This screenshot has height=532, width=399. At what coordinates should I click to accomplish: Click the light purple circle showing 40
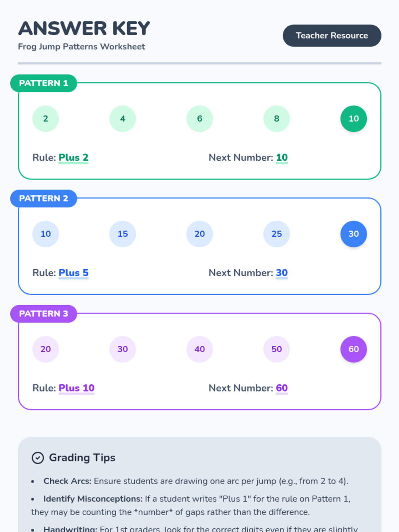pos(199,349)
